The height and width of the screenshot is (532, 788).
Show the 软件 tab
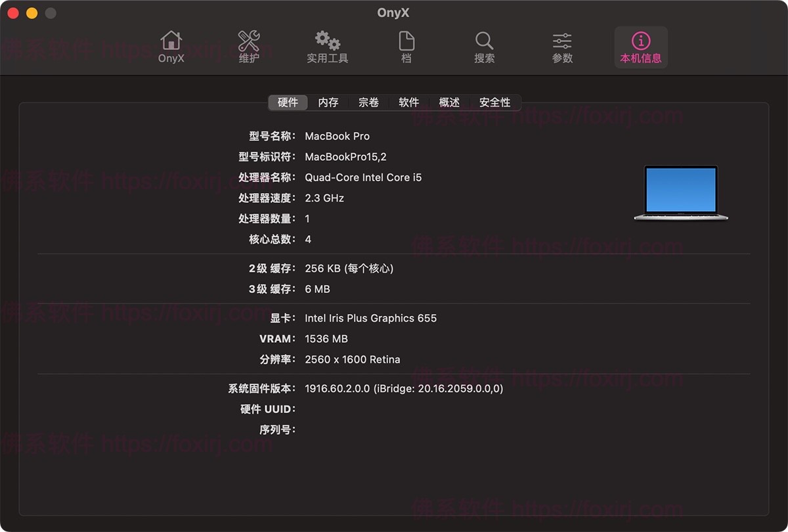click(x=408, y=102)
